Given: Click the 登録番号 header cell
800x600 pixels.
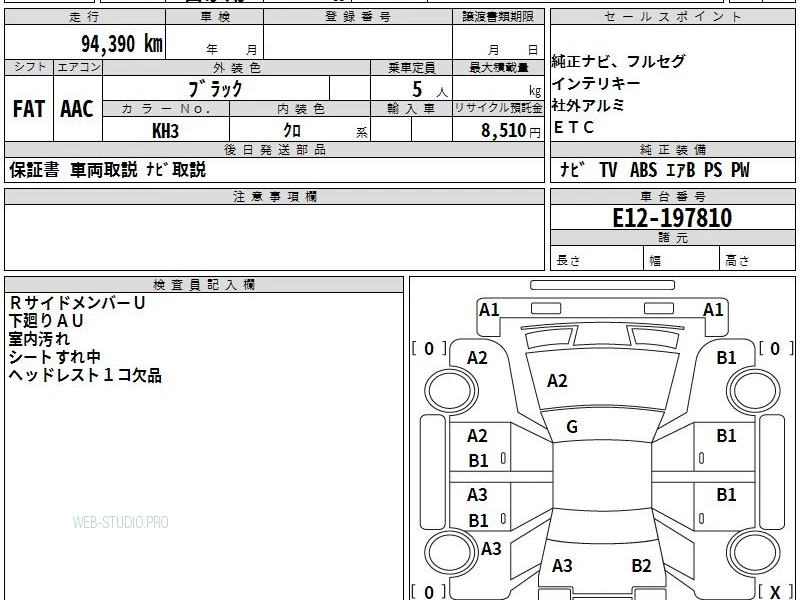Looking at the screenshot, I should click(x=358, y=17).
